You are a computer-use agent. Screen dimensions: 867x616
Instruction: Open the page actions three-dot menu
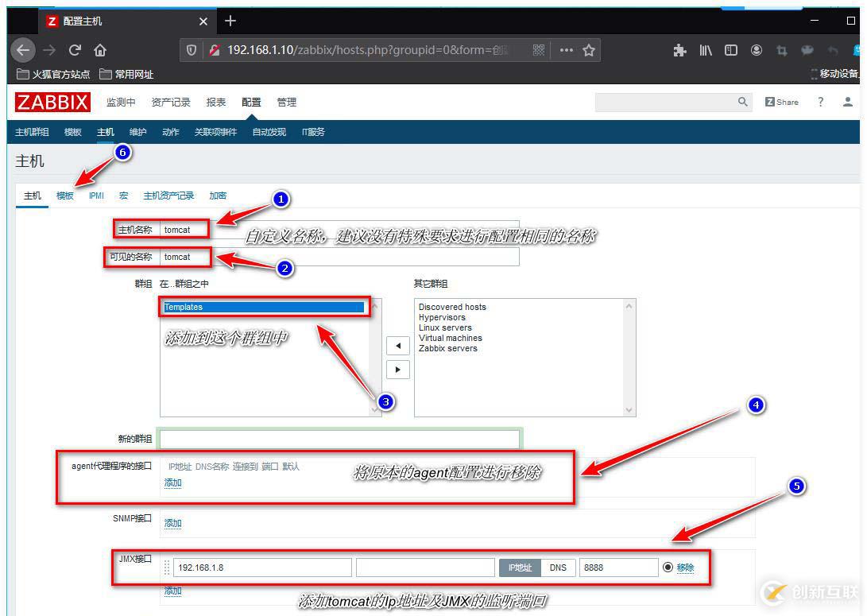[566, 50]
